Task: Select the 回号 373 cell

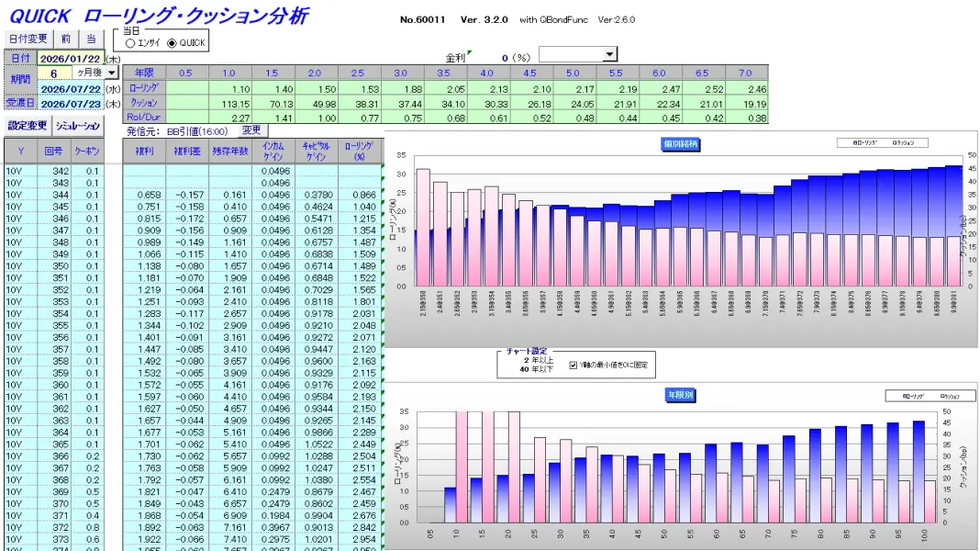Action: pyautogui.click(x=54, y=539)
